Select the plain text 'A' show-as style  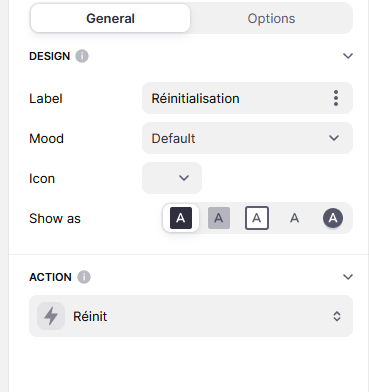[294, 218]
